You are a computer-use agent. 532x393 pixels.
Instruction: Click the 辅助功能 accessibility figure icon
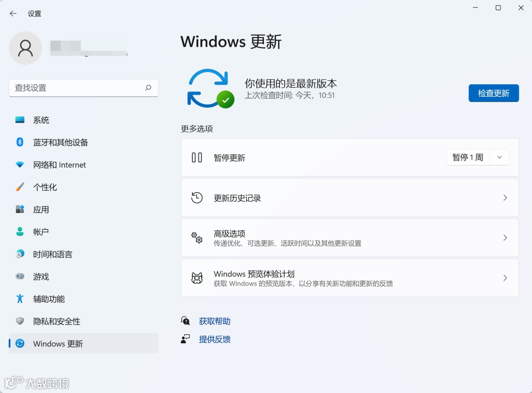click(x=20, y=298)
